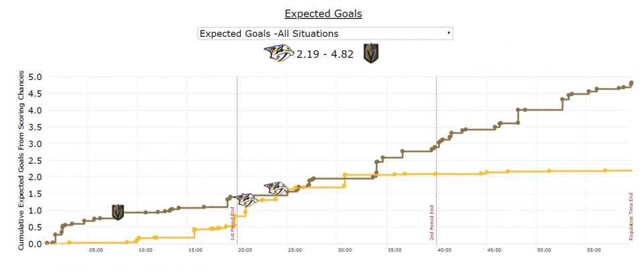
Task: Click the second Predators goal logo on the chart
Action: pos(275,189)
